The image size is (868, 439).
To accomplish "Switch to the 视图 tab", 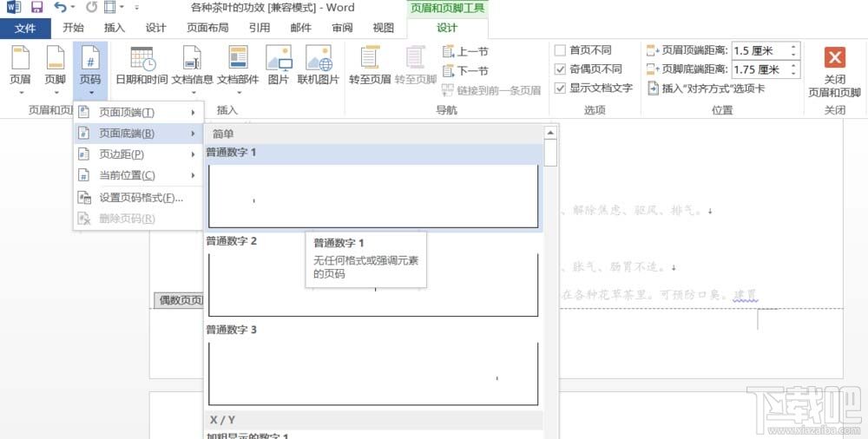I will 383,28.
